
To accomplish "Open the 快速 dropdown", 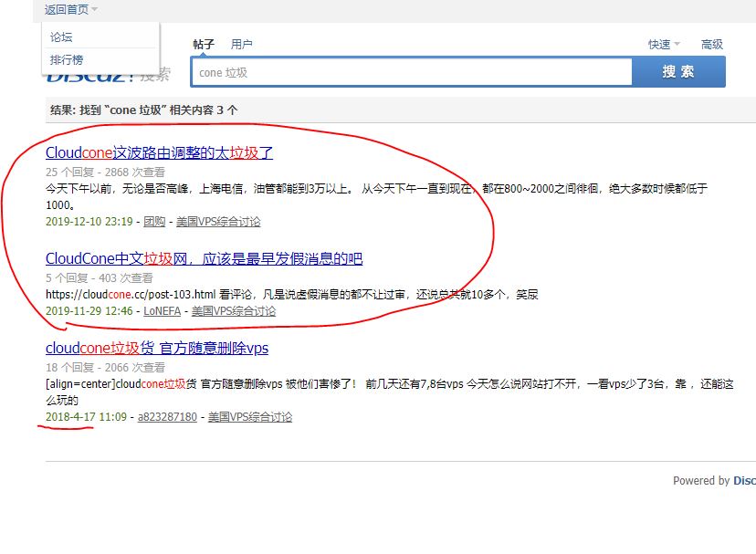I will [664, 44].
